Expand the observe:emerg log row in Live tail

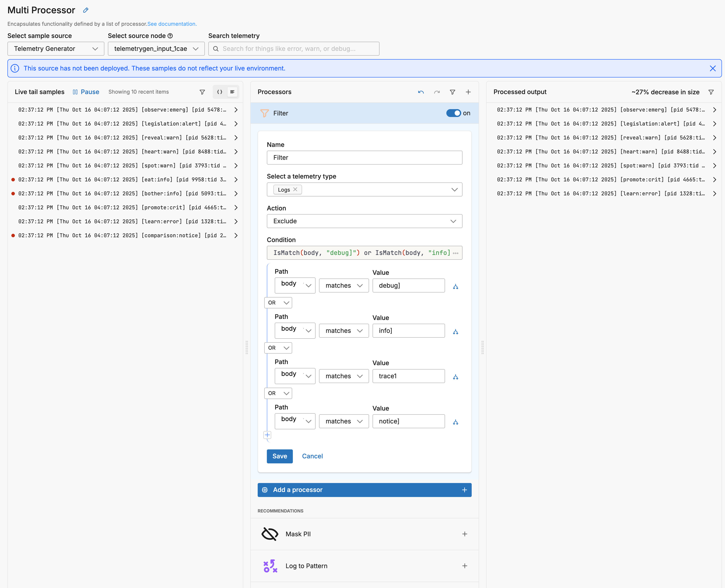236,110
